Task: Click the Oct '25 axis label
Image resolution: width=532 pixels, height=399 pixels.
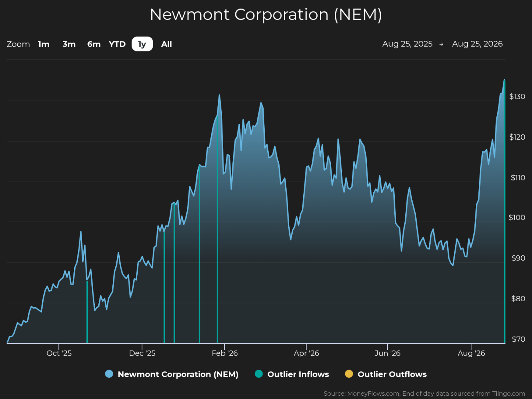Action: [59, 353]
